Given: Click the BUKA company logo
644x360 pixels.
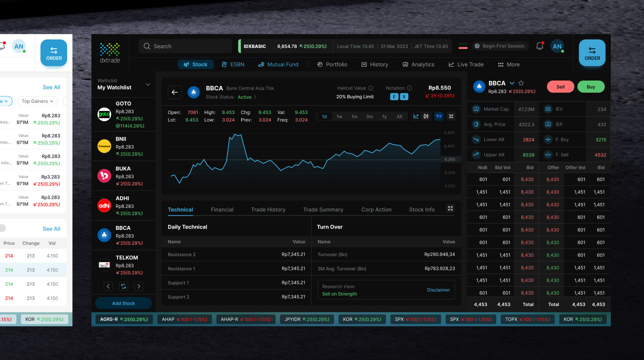Looking at the screenshot, I should point(104,176).
